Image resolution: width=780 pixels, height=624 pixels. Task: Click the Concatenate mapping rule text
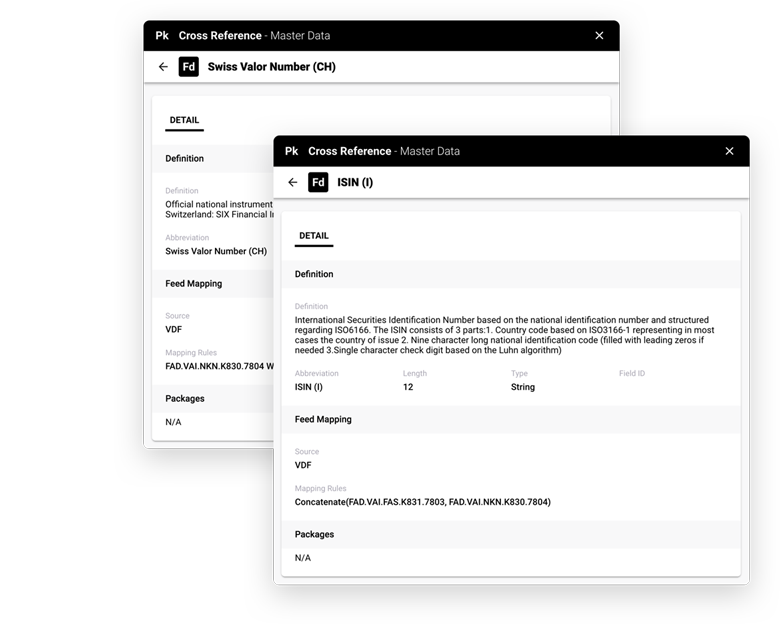[x=422, y=502]
